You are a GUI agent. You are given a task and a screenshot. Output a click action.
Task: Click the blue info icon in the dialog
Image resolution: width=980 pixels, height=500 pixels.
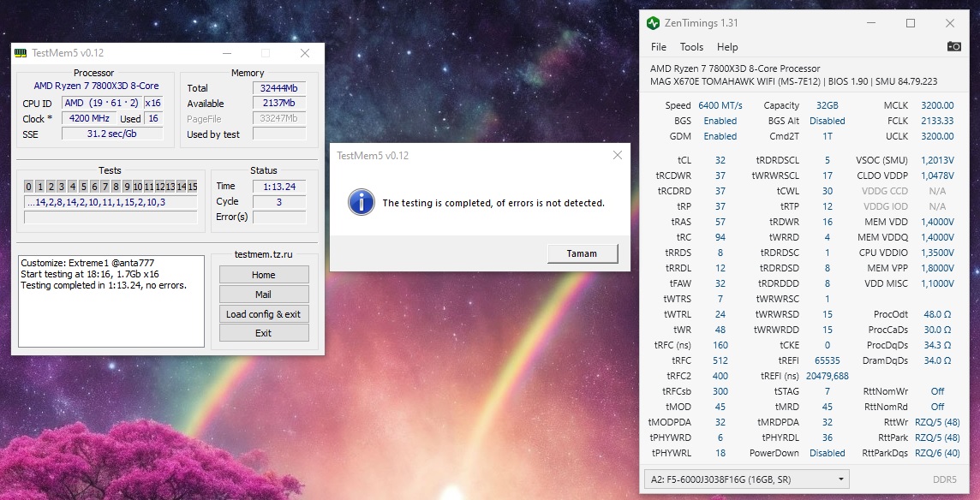click(x=362, y=203)
